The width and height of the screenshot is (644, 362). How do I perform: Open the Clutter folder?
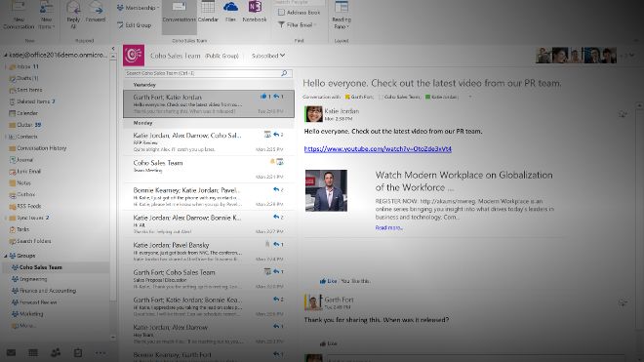click(x=25, y=125)
